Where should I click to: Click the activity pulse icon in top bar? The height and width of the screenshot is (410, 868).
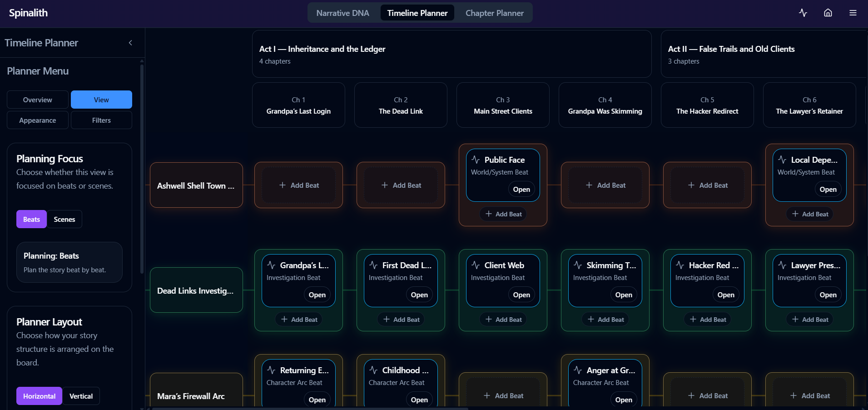pyautogui.click(x=803, y=13)
